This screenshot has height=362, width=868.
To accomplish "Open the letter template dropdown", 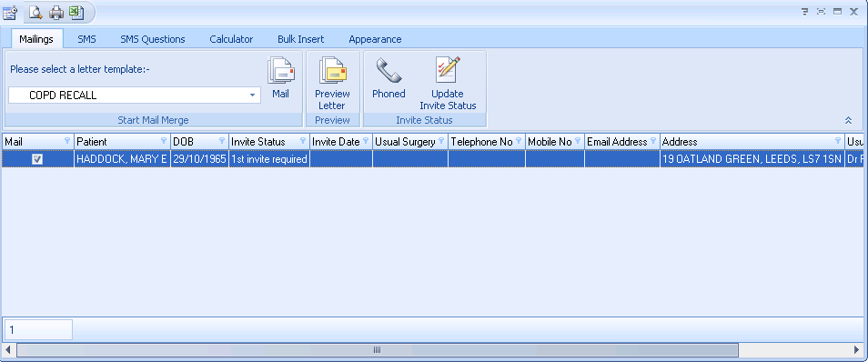I will [252, 96].
